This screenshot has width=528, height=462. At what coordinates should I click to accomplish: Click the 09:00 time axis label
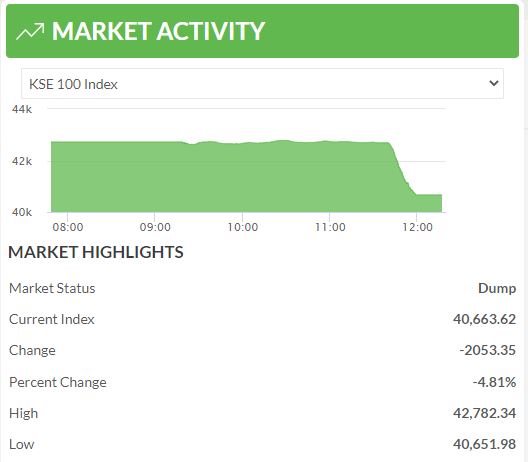155,227
